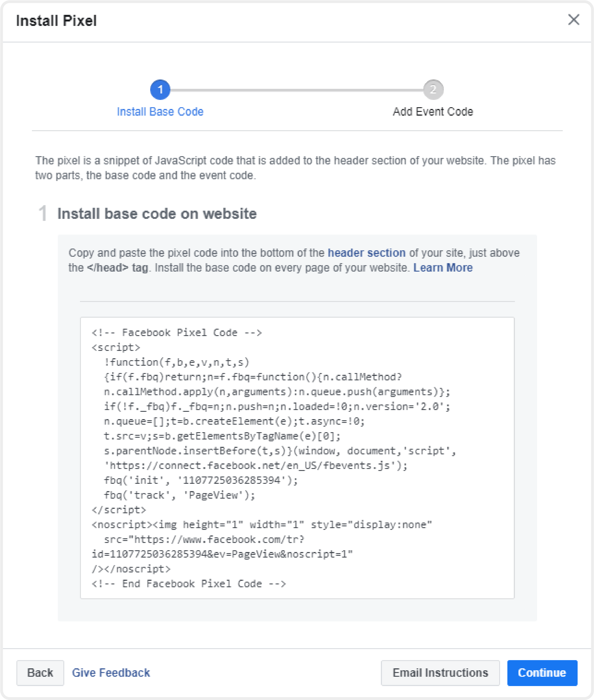Click the grey step 2 circle
This screenshot has width=594, height=700.
tap(433, 89)
